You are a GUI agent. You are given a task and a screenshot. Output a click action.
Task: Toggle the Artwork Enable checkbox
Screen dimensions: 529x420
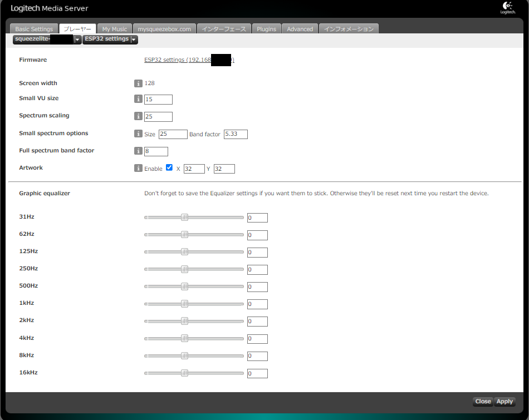[169, 167]
